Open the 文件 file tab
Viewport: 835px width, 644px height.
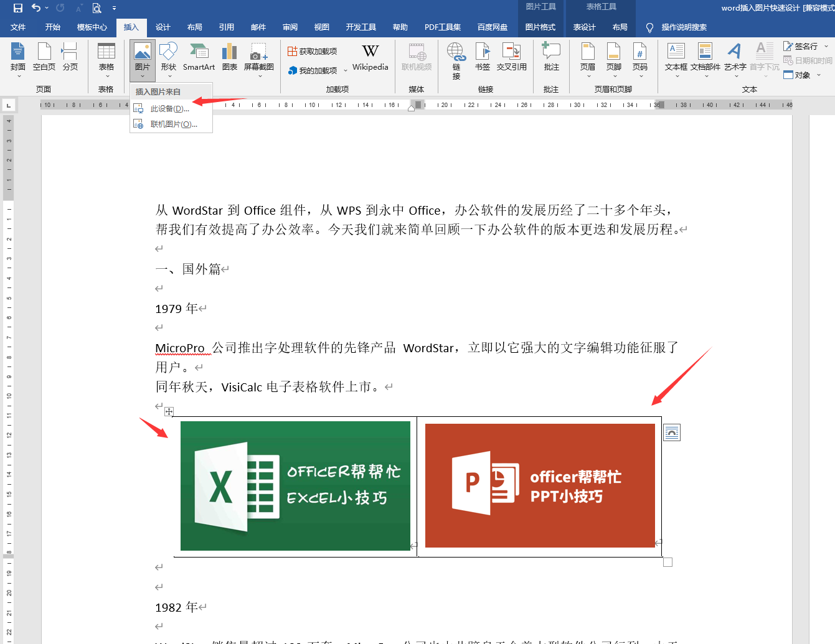pos(18,27)
